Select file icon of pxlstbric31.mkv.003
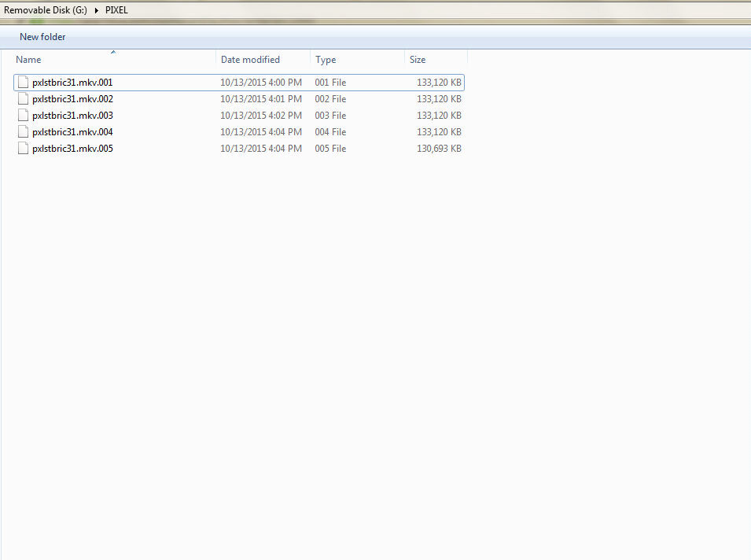Screen dimensions: 751x560 coord(23,116)
